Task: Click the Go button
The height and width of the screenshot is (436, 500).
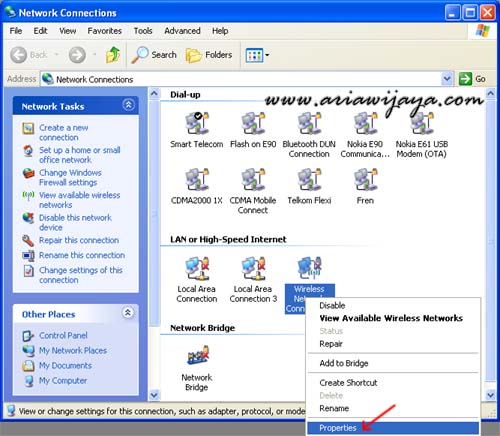Action: [472, 79]
